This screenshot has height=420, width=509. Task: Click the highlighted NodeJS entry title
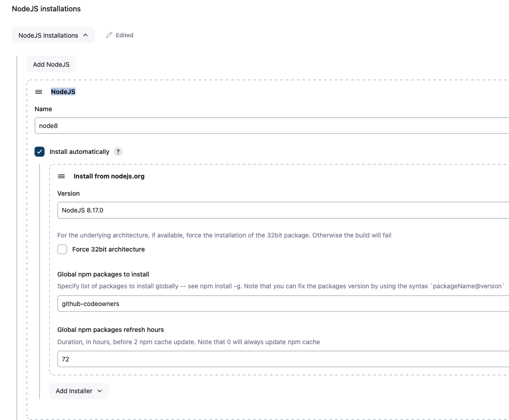click(63, 92)
